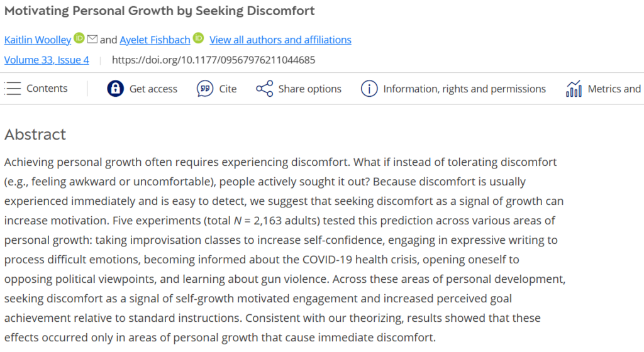Click the ORCID icon beside Kaitlin Woolley
The width and height of the screenshot is (644, 352).
(79, 39)
